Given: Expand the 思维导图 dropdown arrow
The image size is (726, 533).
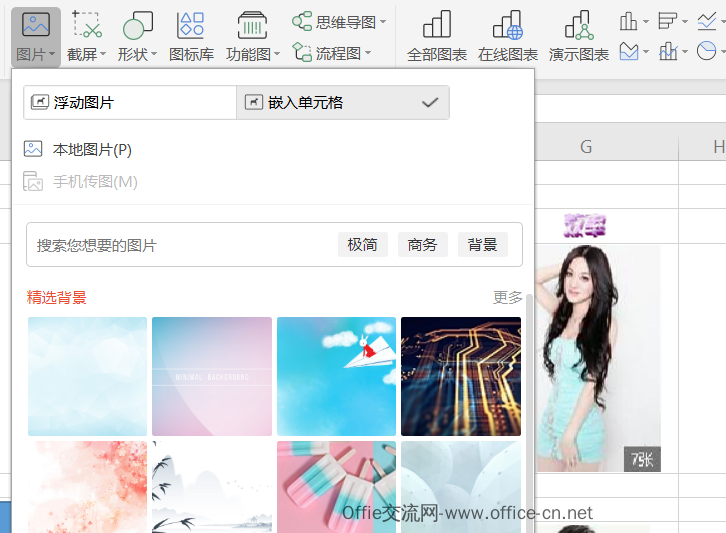Looking at the screenshot, I should (x=383, y=22).
